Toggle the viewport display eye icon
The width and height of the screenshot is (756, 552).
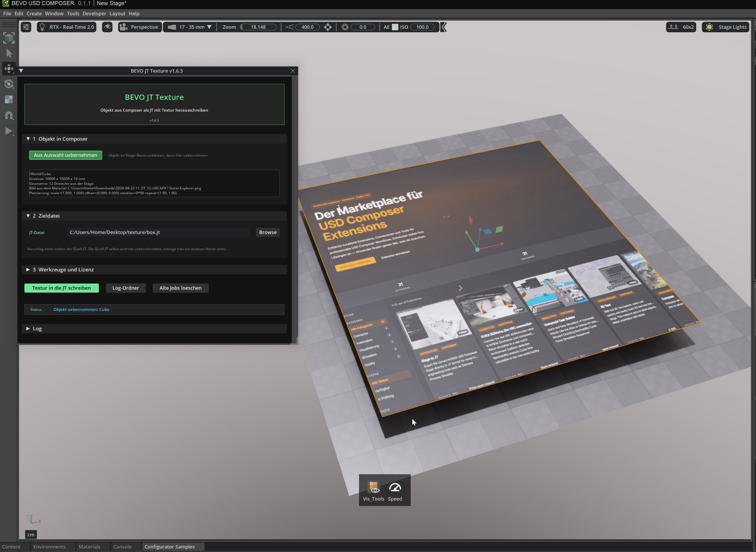(x=107, y=27)
